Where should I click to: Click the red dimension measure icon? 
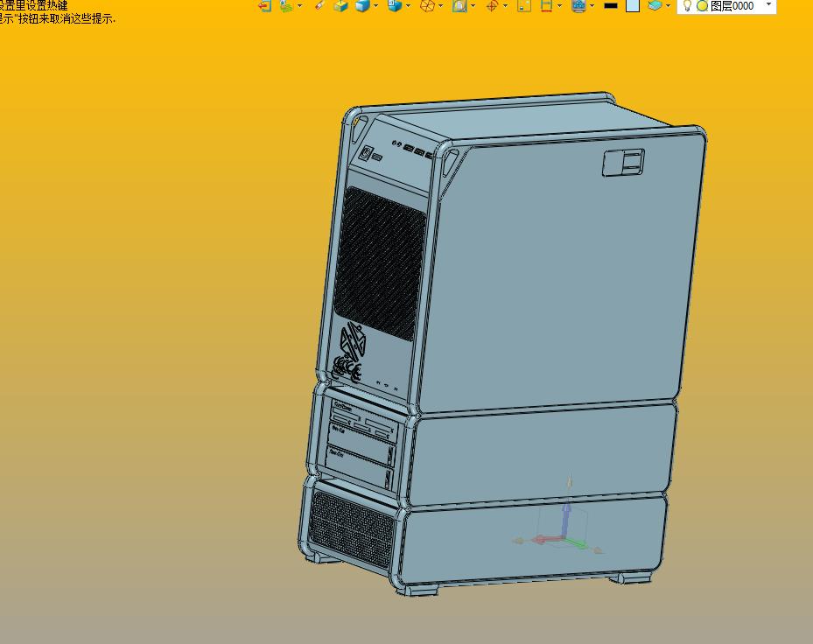[546, 6]
